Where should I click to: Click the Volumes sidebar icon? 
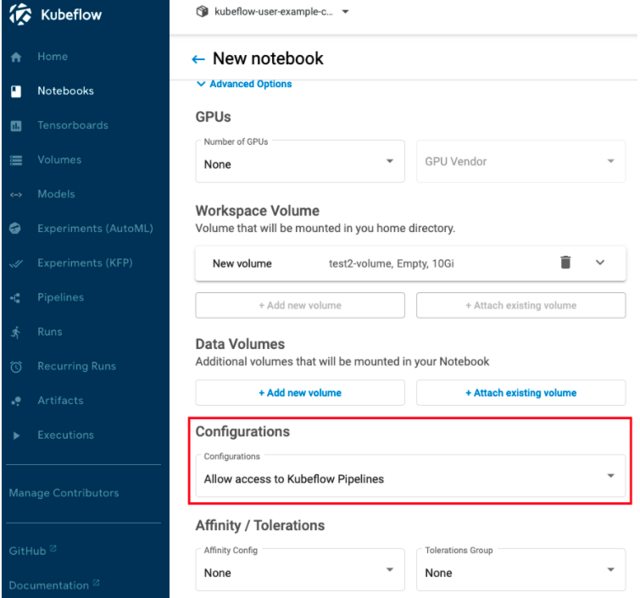[x=16, y=160]
